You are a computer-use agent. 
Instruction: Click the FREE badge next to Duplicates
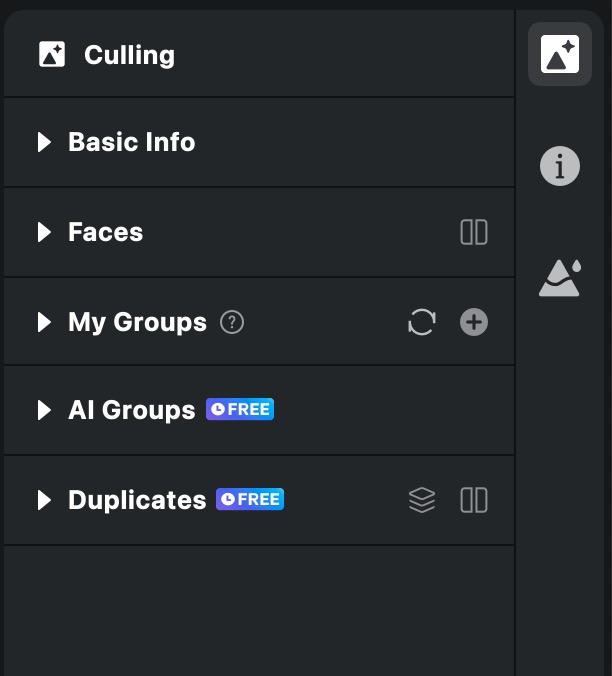point(250,499)
